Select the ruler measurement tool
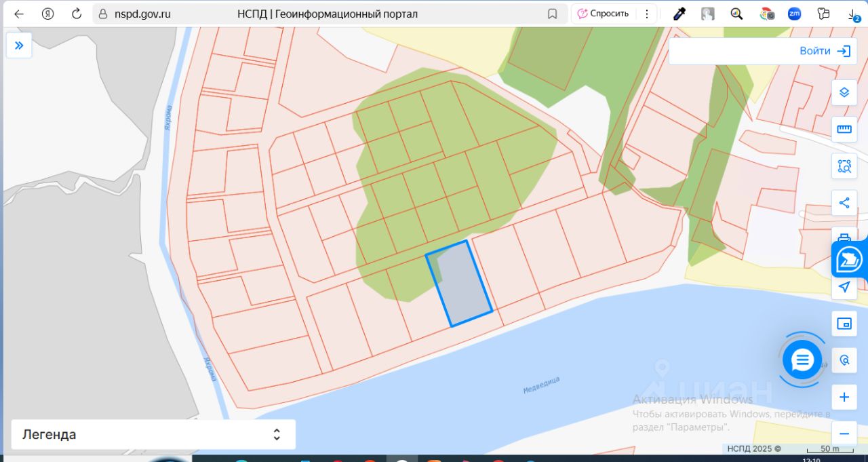This screenshot has width=868, height=462. point(844,129)
